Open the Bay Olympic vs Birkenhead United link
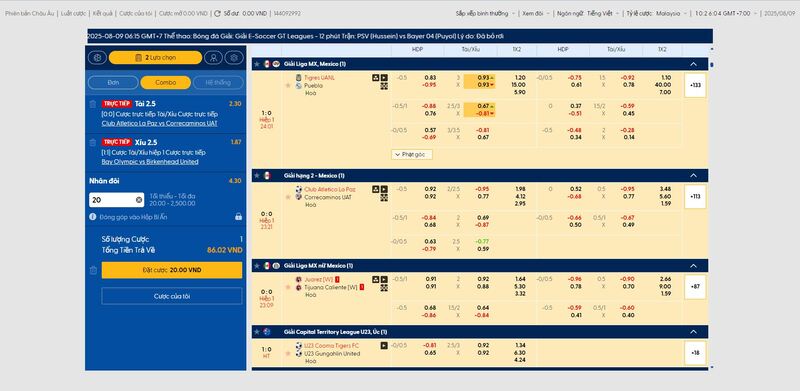Screen dimensions: 800x391 click(150, 162)
